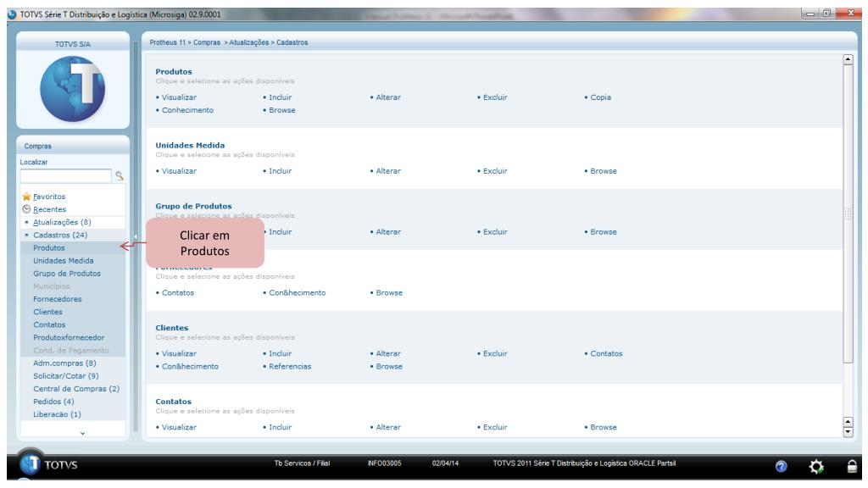
Task: Click the vertical scrollbar thumb
Action: (848, 214)
